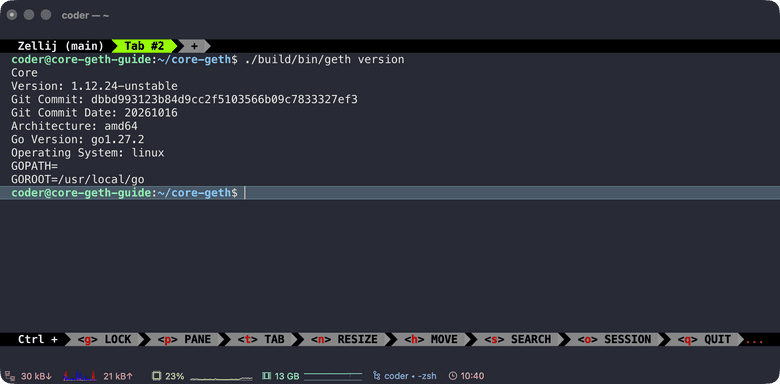Click the network download icon

click(x=10, y=376)
